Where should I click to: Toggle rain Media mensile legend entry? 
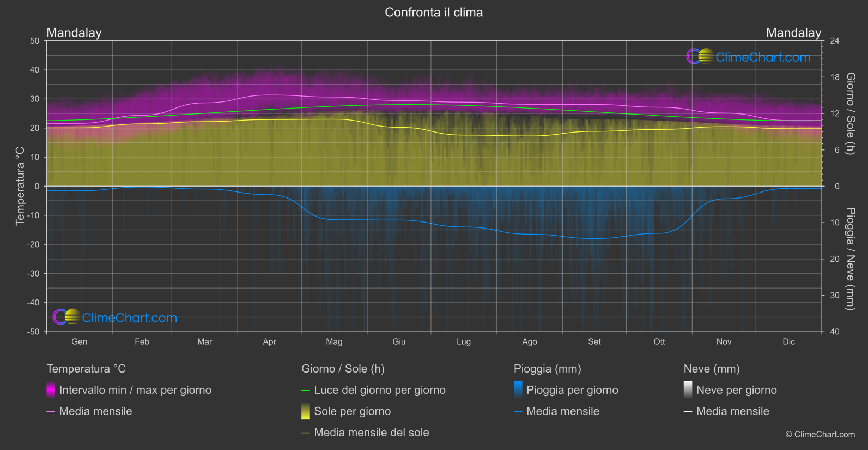tap(557, 411)
